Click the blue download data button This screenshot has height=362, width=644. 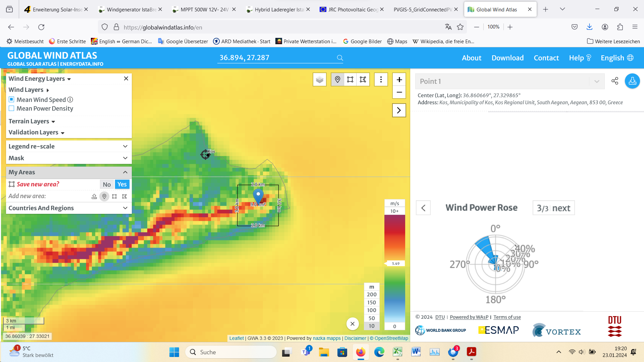pos(632,81)
